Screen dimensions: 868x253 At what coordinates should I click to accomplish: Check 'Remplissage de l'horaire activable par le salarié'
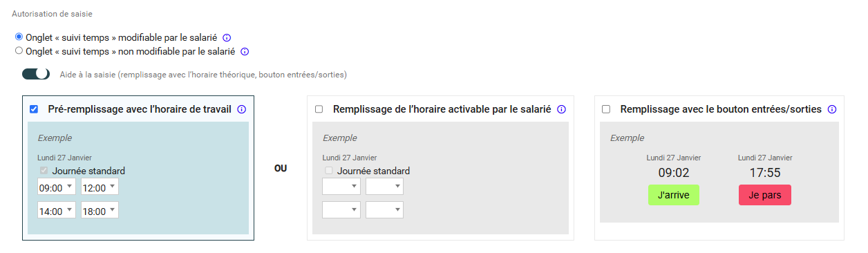[x=319, y=109]
